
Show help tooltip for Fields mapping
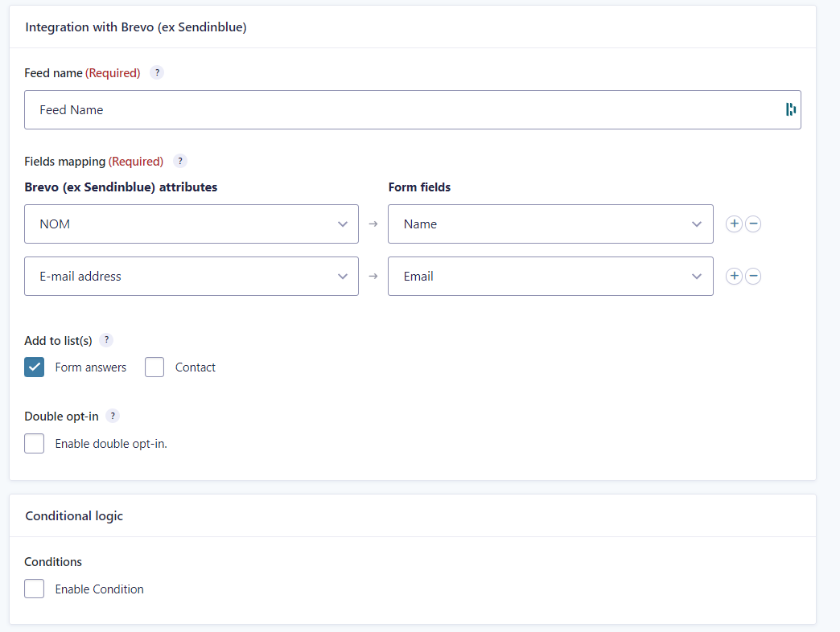[180, 161]
